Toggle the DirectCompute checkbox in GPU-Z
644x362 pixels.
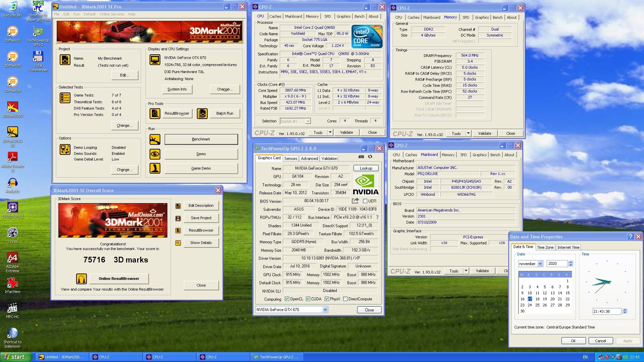tap(345, 299)
